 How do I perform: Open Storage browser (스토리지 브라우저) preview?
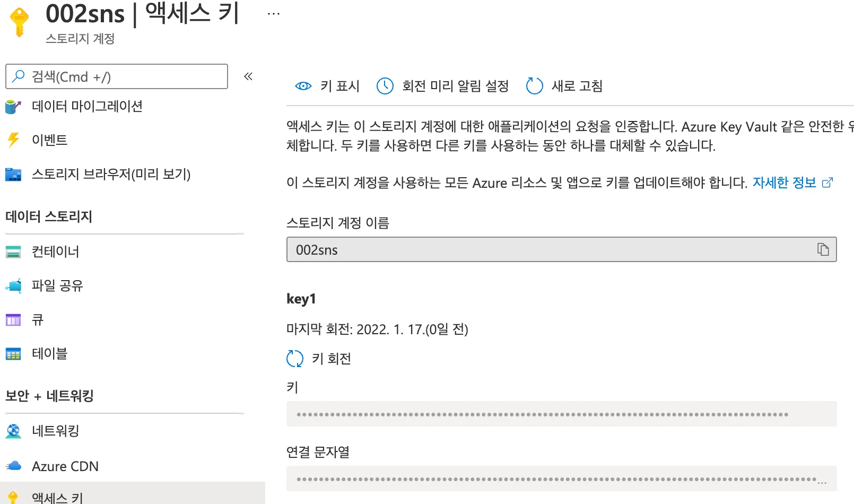pos(111,174)
